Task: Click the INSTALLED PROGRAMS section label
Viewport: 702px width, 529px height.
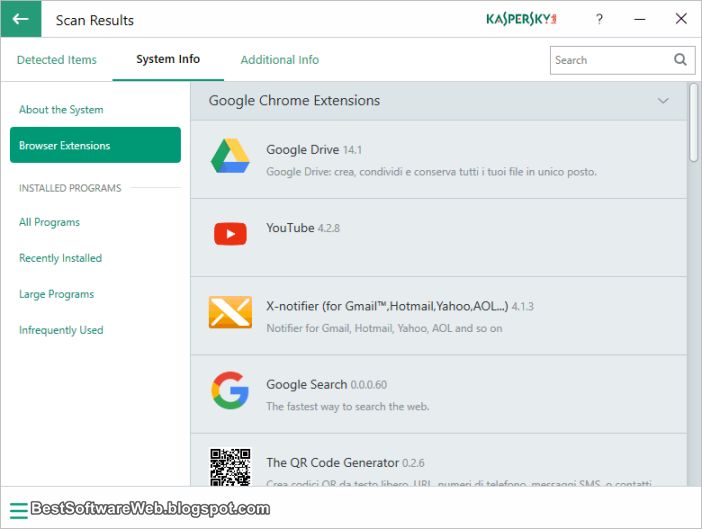Action: (x=70, y=188)
